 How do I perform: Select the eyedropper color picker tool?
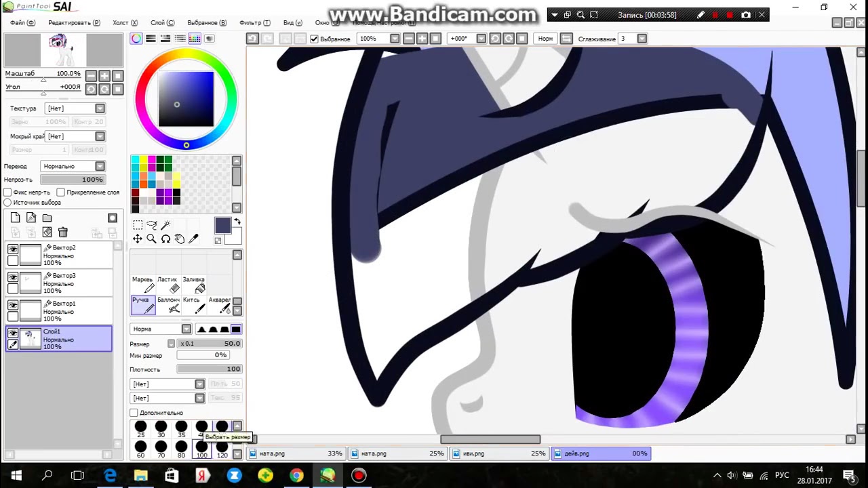tap(194, 239)
